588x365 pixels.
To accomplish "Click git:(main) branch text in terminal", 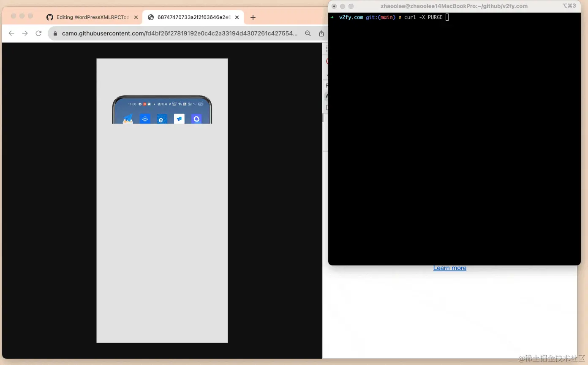I will (381, 17).
